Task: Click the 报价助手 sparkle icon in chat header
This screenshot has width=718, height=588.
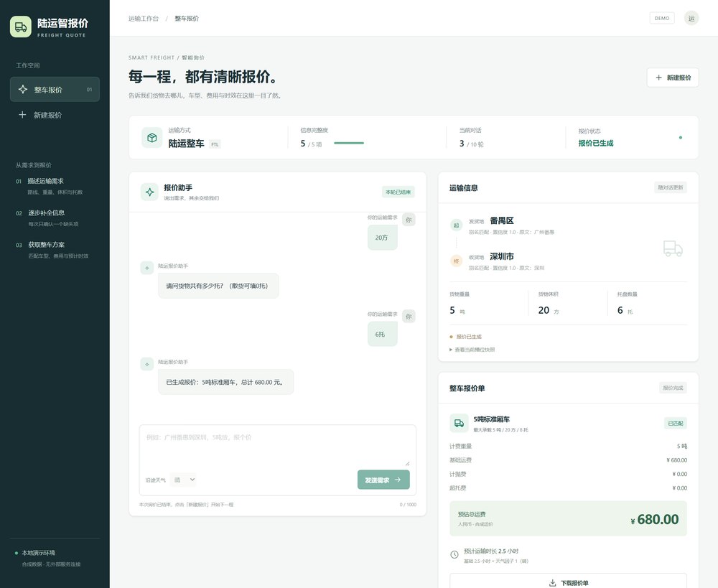Action: (x=150, y=192)
